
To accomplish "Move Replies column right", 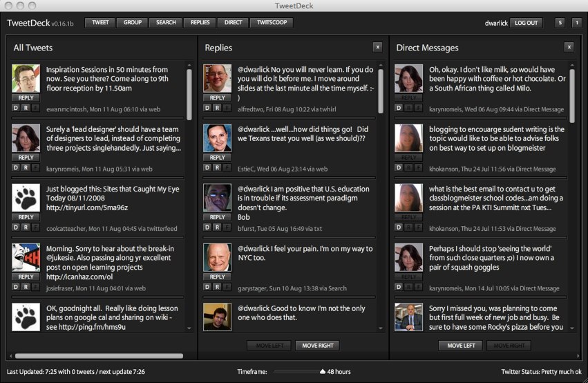I will tap(318, 346).
